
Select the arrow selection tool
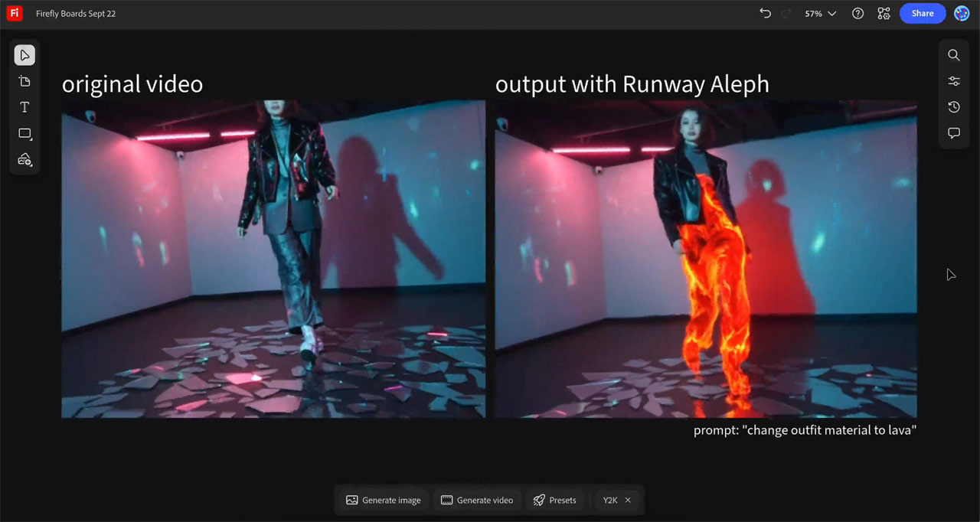point(24,55)
